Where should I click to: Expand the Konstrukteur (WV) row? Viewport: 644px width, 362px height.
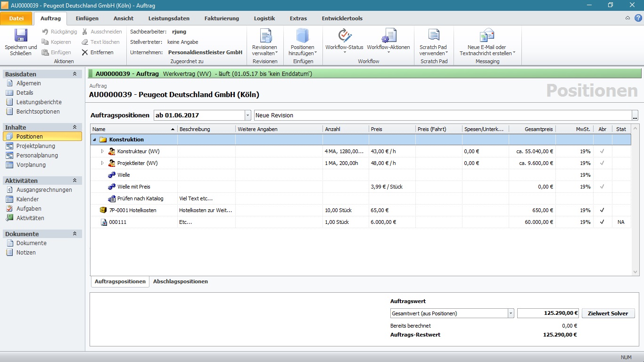pyautogui.click(x=102, y=151)
